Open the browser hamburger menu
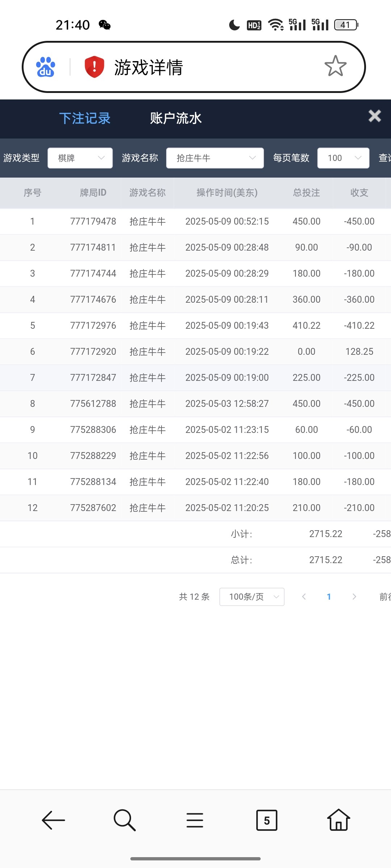 195,820
